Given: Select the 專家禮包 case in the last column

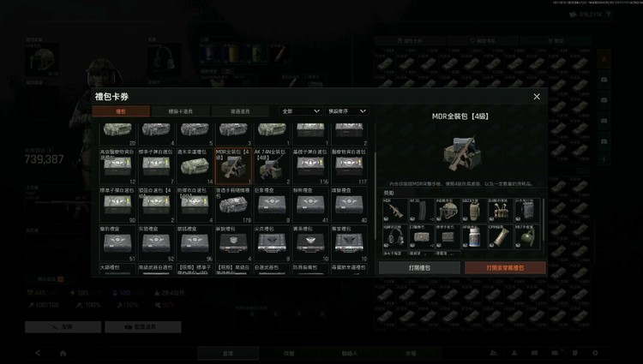Looking at the screenshot, I should [349, 243].
